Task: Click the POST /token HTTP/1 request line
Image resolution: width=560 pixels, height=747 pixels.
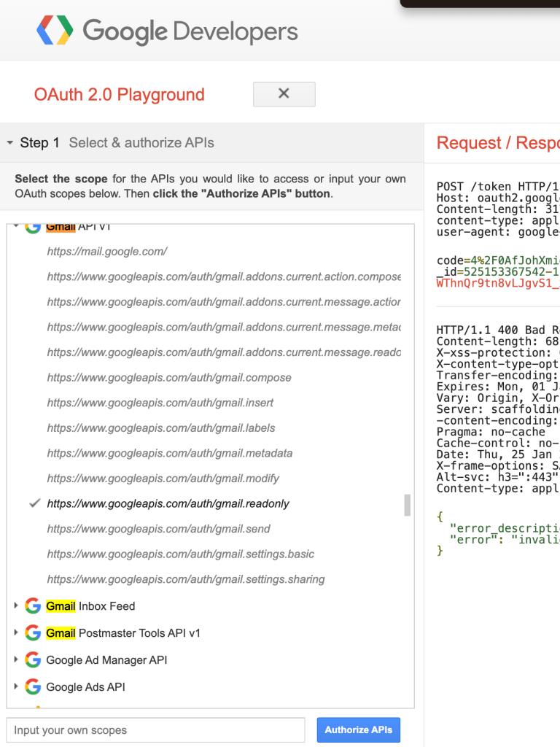Action: (x=498, y=186)
